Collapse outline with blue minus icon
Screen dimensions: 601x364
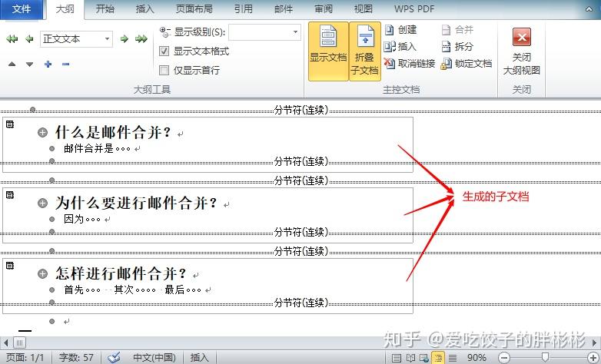65,64
